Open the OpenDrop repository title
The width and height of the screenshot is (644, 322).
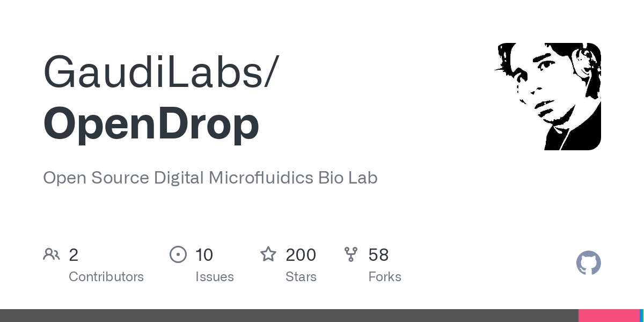[x=151, y=124]
